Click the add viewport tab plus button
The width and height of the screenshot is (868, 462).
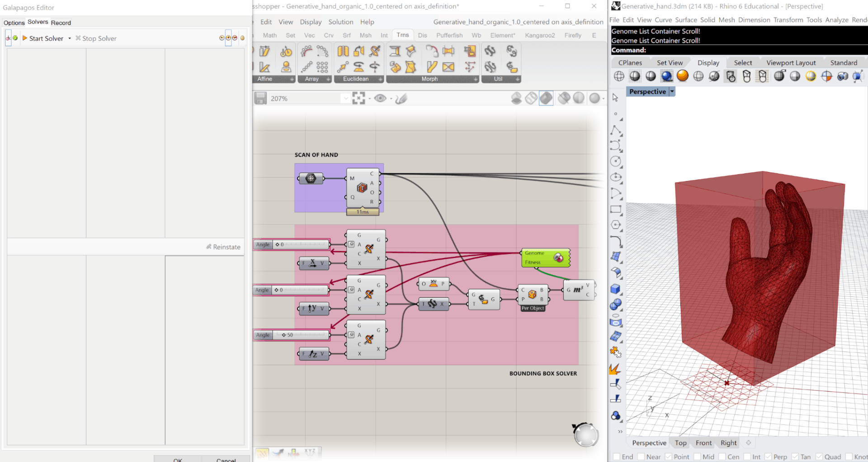coord(748,443)
